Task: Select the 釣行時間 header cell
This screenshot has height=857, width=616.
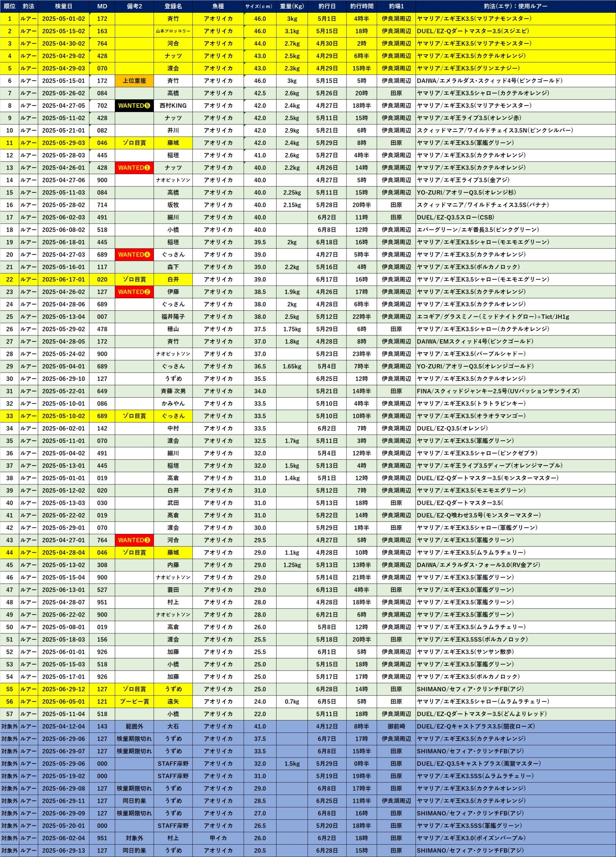Action: [x=362, y=6]
